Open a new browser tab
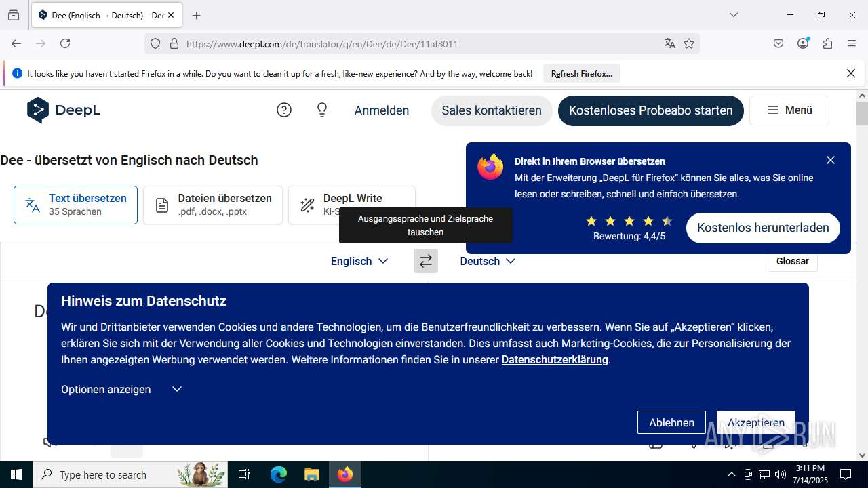 197,15
